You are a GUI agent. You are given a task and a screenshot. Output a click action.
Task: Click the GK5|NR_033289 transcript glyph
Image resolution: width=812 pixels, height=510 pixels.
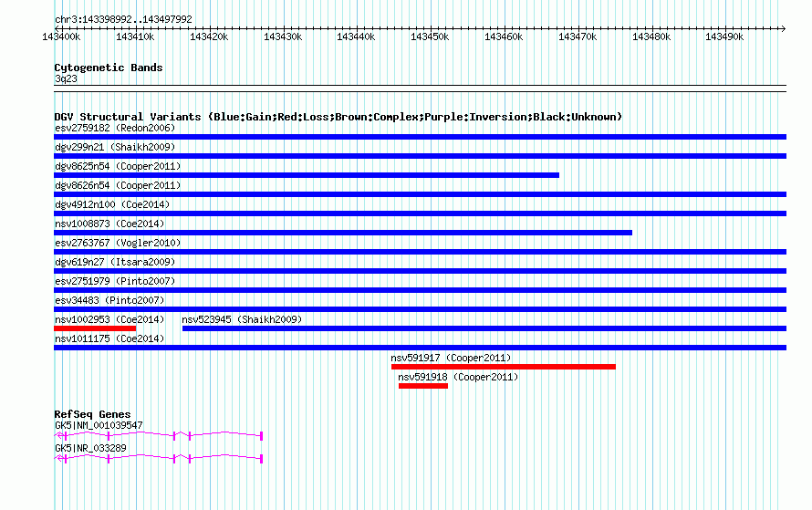coord(159,458)
